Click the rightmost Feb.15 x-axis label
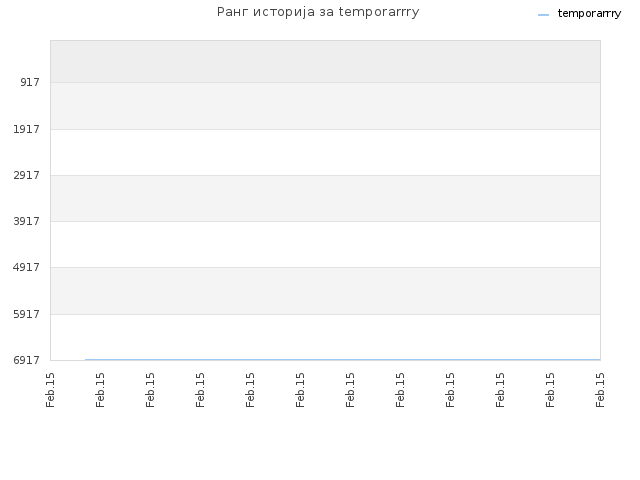 pyautogui.click(x=600, y=390)
